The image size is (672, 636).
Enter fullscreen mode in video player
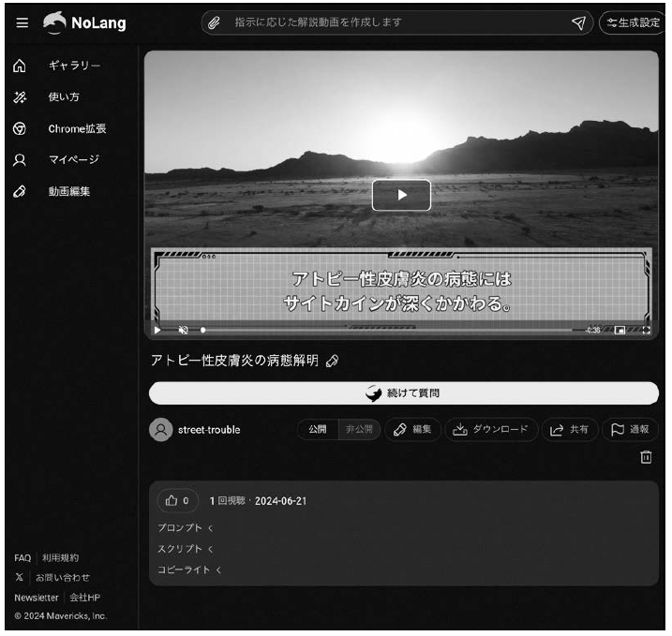point(646,331)
